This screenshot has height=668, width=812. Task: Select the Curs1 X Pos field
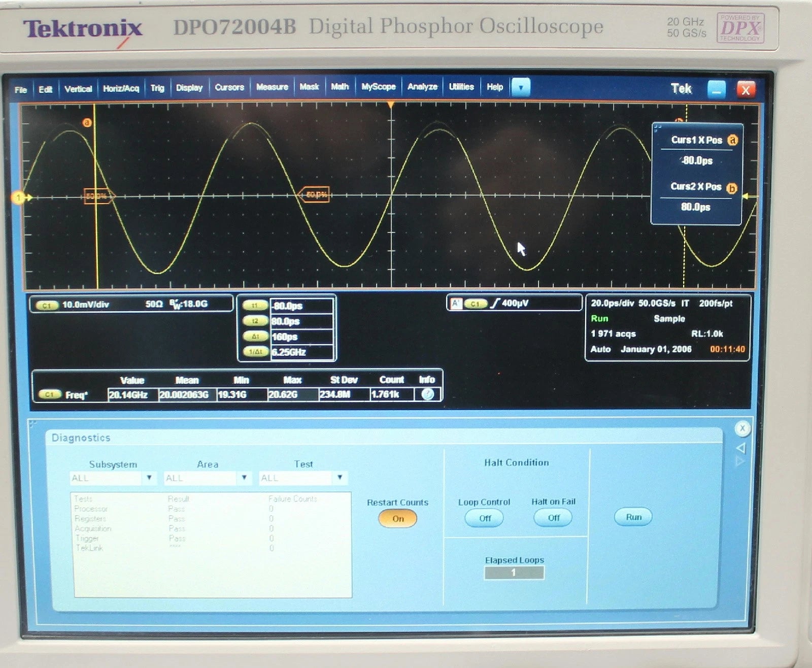697,161
